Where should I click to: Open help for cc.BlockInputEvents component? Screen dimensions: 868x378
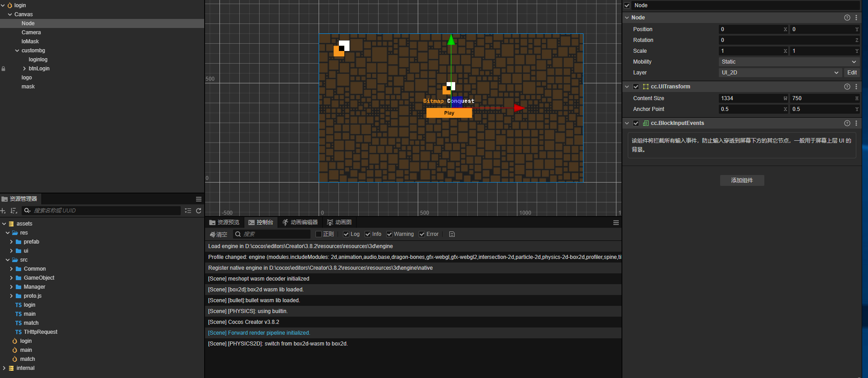(x=847, y=123)
